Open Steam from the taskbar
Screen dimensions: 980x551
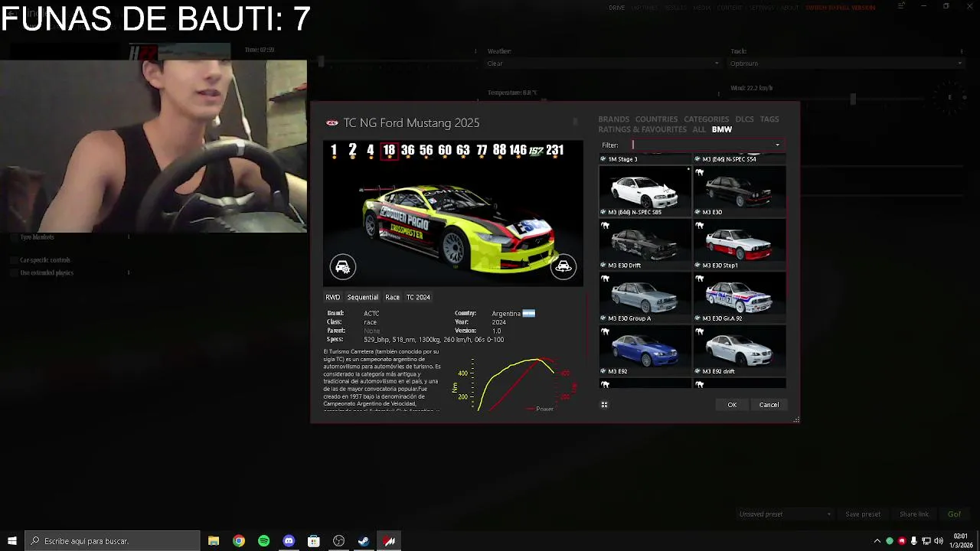pos(364,541)
